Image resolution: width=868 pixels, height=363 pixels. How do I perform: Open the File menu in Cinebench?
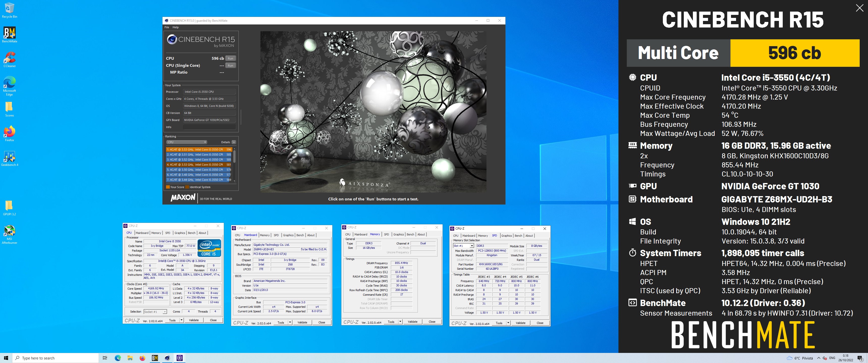point(167,27)
